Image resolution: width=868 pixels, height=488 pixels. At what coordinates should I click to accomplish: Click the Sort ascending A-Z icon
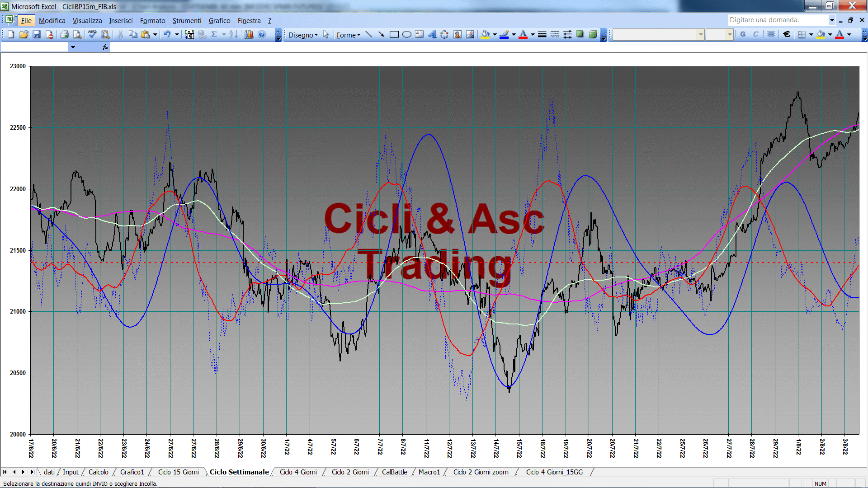pyautogui.click(x=233, y=34)
